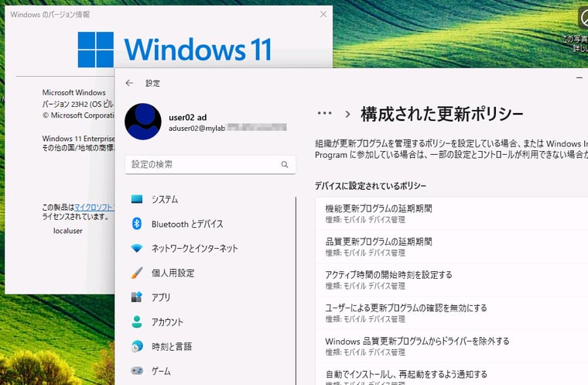Click the localuser text in version dialog

(68, 231)
